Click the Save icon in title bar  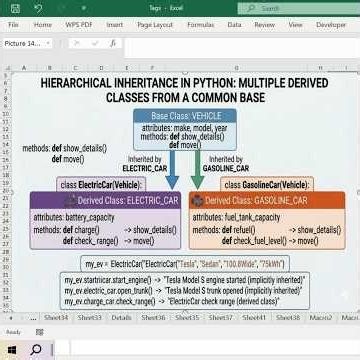tap(15, 8)
